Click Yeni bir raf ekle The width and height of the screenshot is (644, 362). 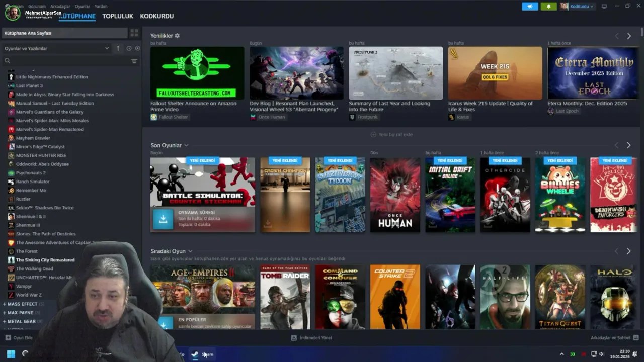[x=391, y=134]
